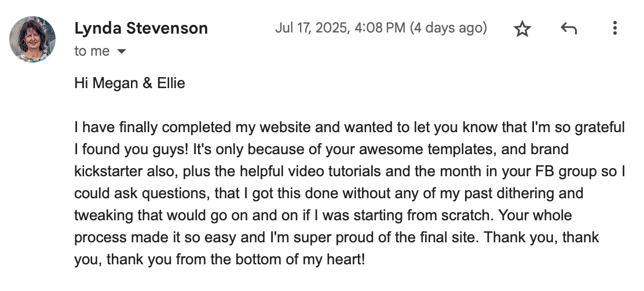Expand recipient details arrow beside "to me"

[x=122, y=52]
